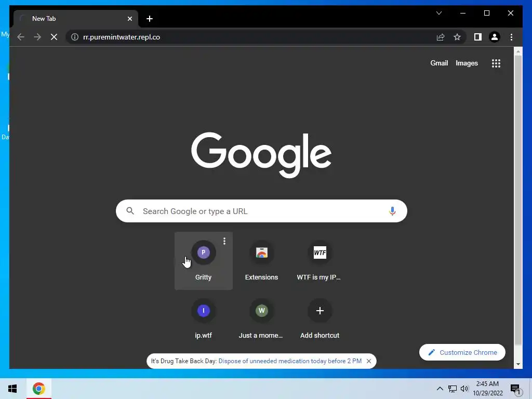Open volume control tray icon
This screenshot has width=532, height=399.
(x=464, y=389)
